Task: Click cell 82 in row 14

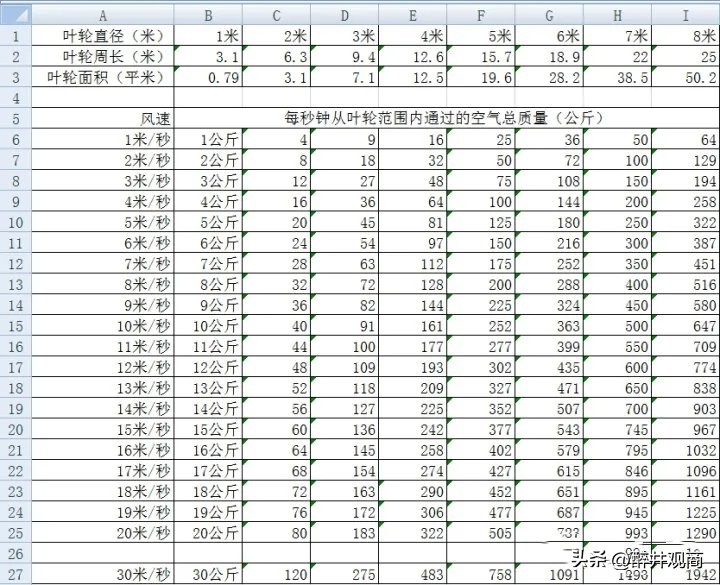Action: [344, 305]
